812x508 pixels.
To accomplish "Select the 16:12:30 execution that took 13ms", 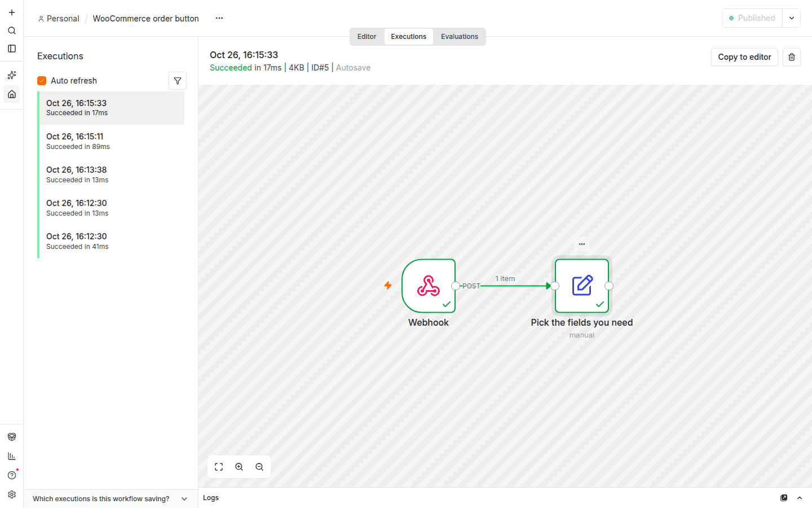I will point(111,208).
